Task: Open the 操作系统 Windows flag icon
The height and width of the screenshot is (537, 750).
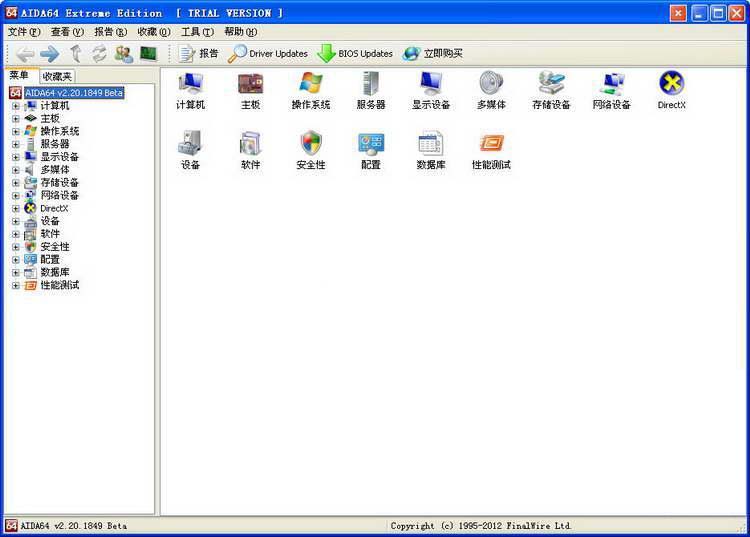Action: click(x=310, y=83)
